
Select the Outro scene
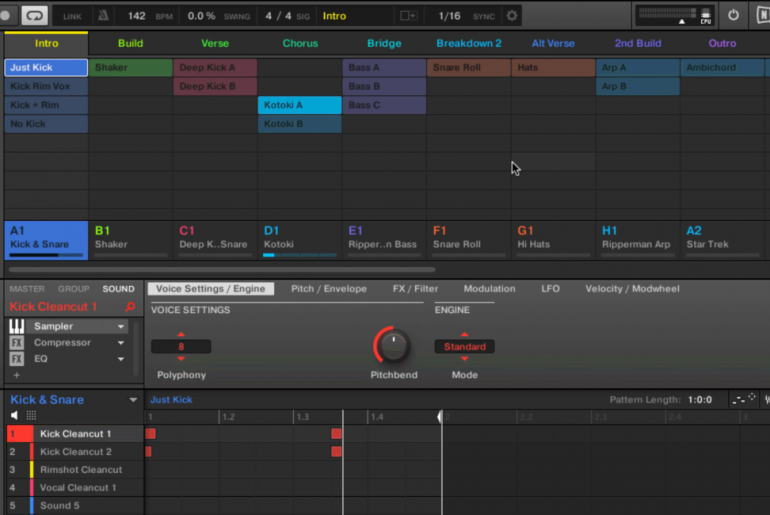tap(722, 43)
